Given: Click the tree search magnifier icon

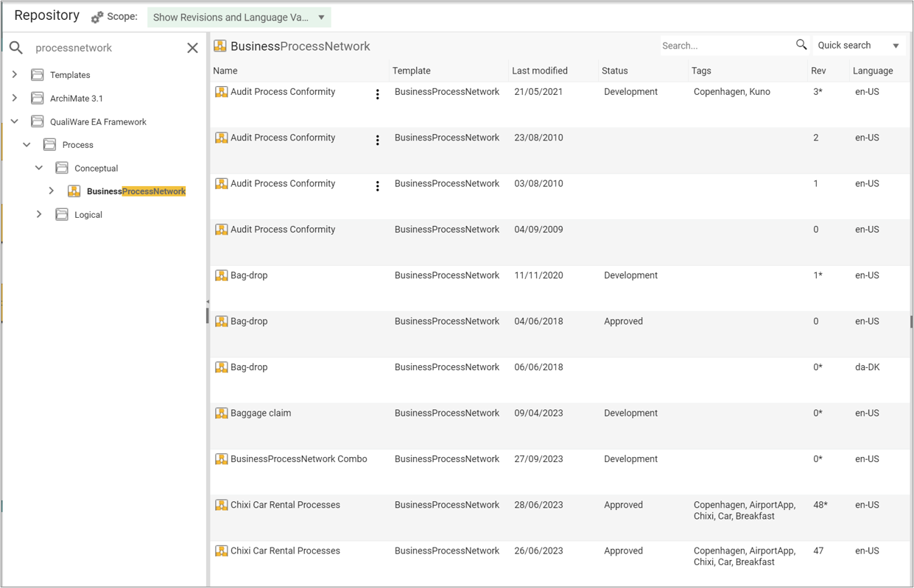Looking at the screenshot, I should tap(16, 48).
